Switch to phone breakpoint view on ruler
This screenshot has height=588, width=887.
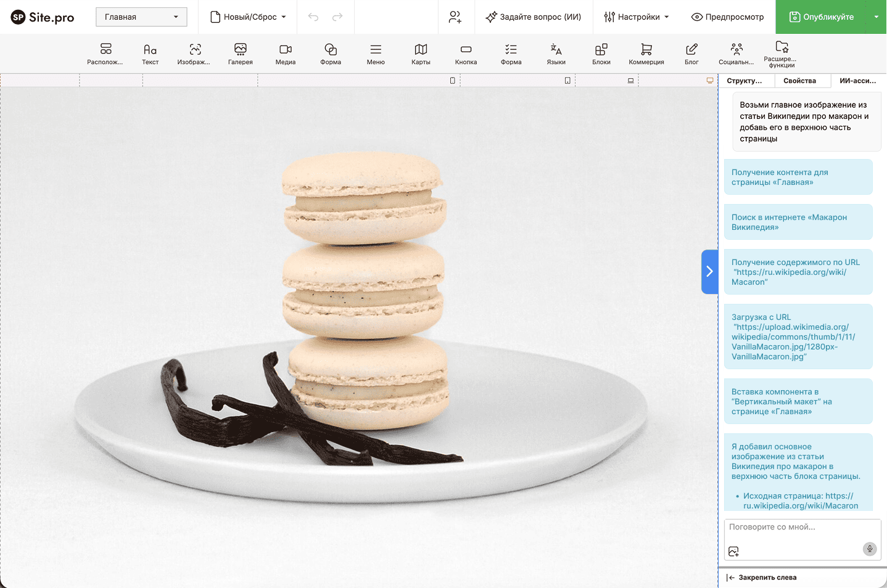point(452,81)
